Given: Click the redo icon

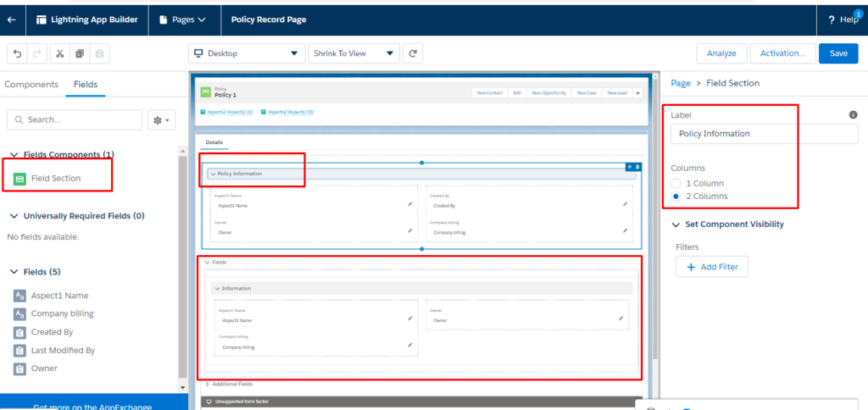Looking at the screenshot, I should (x=37, y=53).
